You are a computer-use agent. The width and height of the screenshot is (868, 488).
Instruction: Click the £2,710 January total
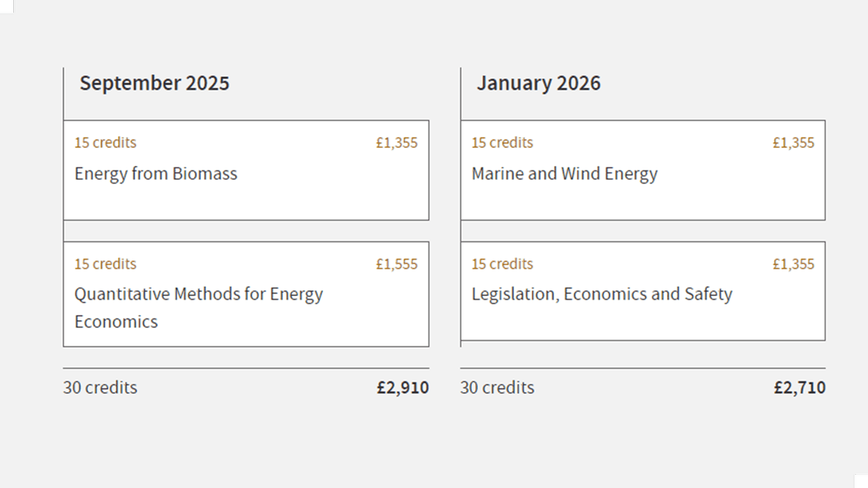[x=799, y=388]
